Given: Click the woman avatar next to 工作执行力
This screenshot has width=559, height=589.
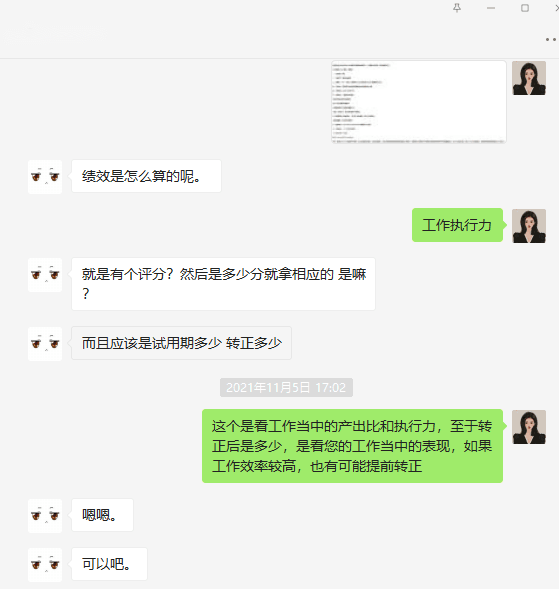Looking at the screenshot, I should (x=529, y=226).
